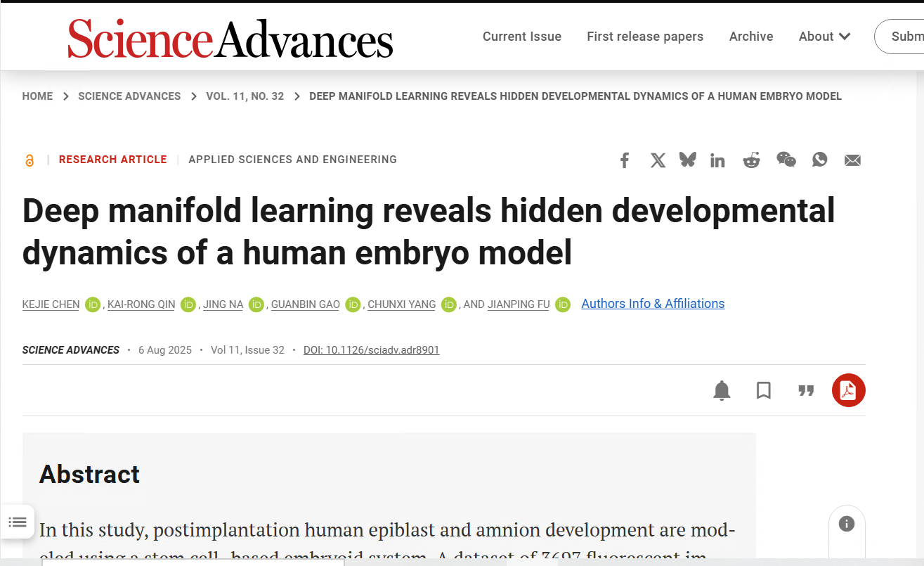Open the table of contents sidebar
The height and width of the screenshot is (566, 924).
[x=18, y=522]
